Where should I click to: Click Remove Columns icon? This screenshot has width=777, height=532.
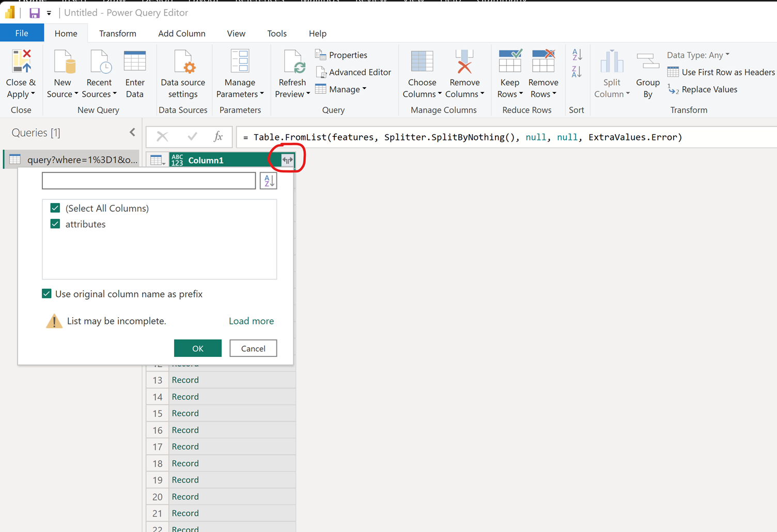click(x=464, y=62)
